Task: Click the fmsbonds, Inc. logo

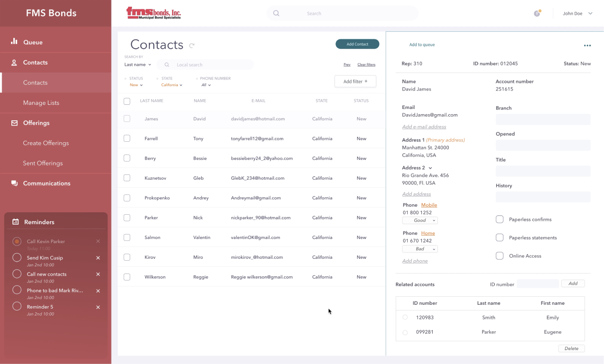Action: pos(153,13)
